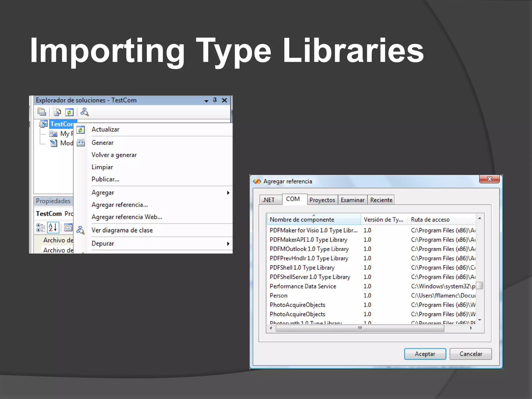Click the Agregar referencia title bar icon
The image size is (532, 399).
257,181
